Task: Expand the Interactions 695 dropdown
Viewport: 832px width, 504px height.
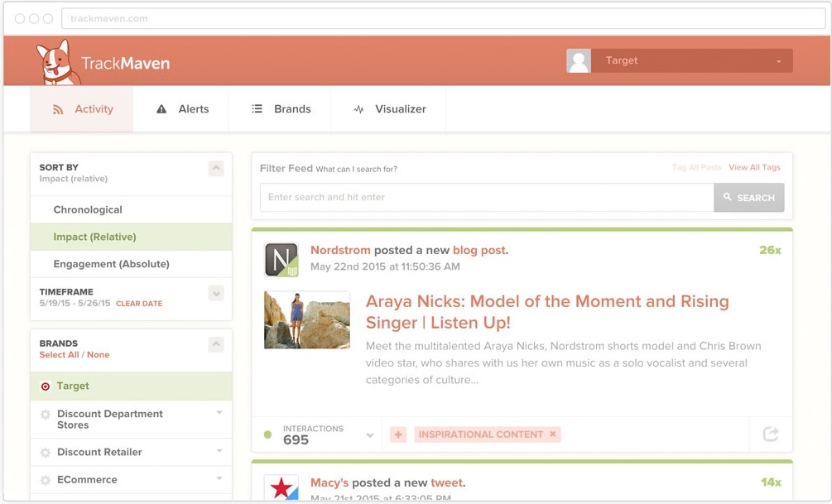Action: (370, 435)
